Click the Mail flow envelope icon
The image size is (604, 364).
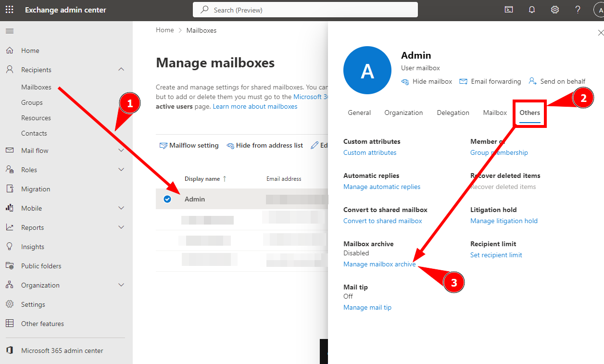10,151
